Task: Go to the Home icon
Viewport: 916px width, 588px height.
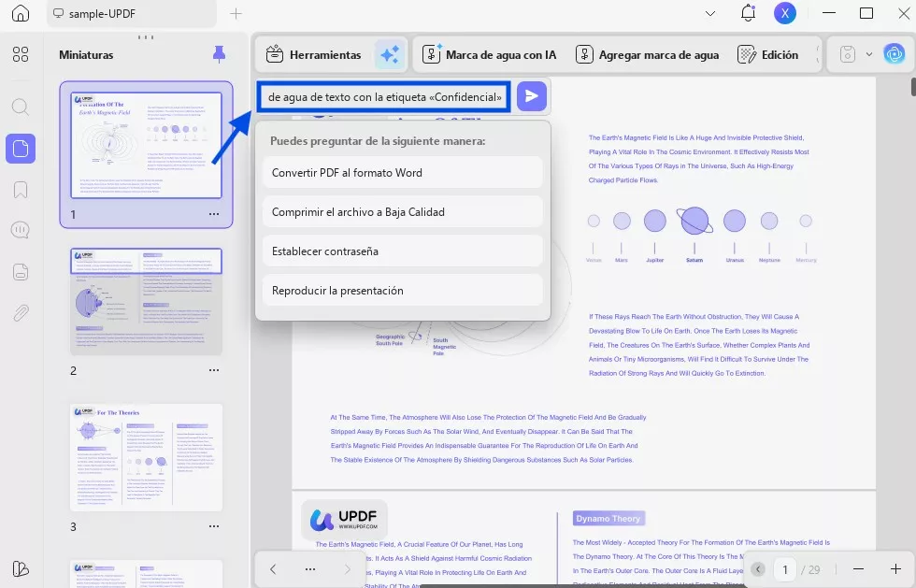Action: pyautogui.click(x=21, y=13)
